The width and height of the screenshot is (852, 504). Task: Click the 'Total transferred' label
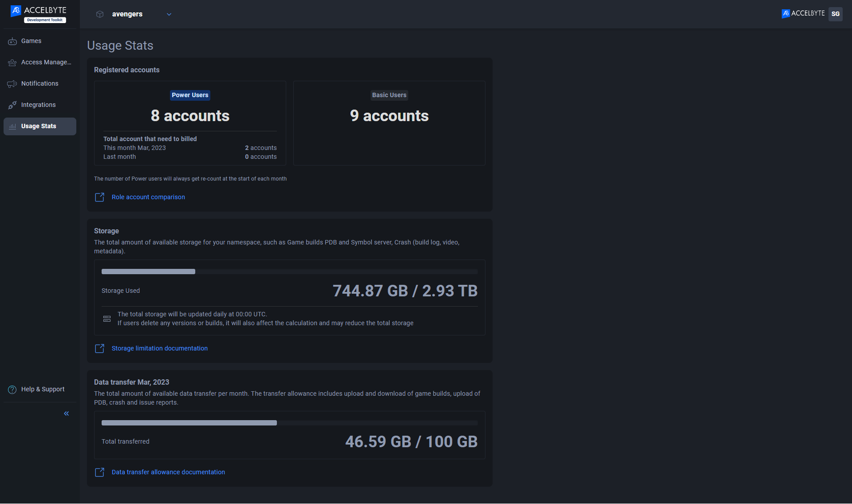tap(126, 441)
